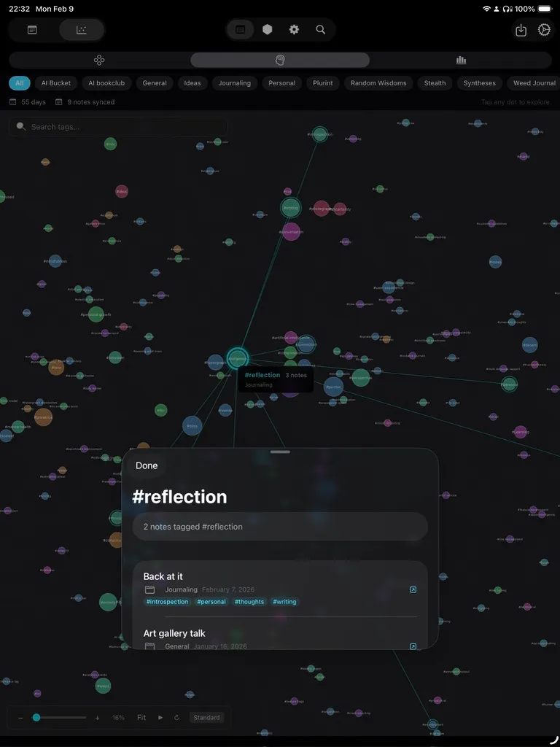Image resolution: width=560 pixels, height=747 pixels.
Task: Click folder icon next to General
Action: point(150,646)
